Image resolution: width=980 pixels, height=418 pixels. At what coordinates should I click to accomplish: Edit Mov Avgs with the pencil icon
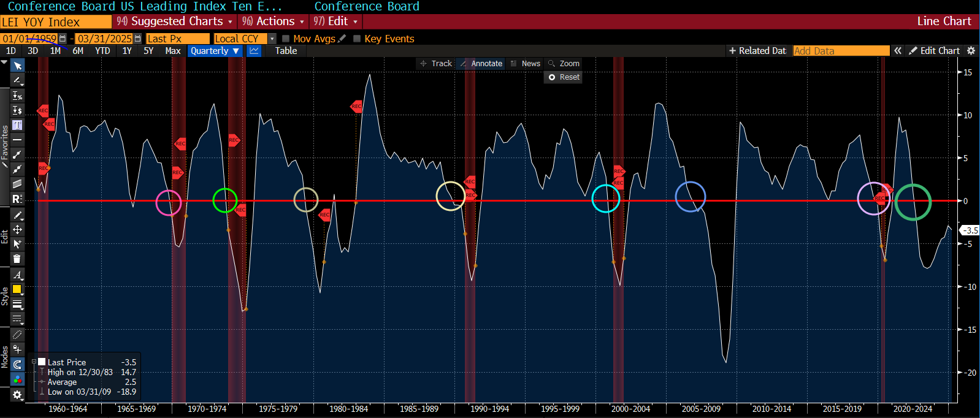342,39
